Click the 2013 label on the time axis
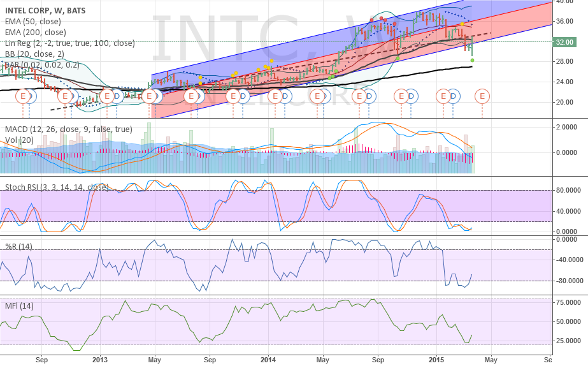This screenshot has width=588, height=368. pos(100,360)
